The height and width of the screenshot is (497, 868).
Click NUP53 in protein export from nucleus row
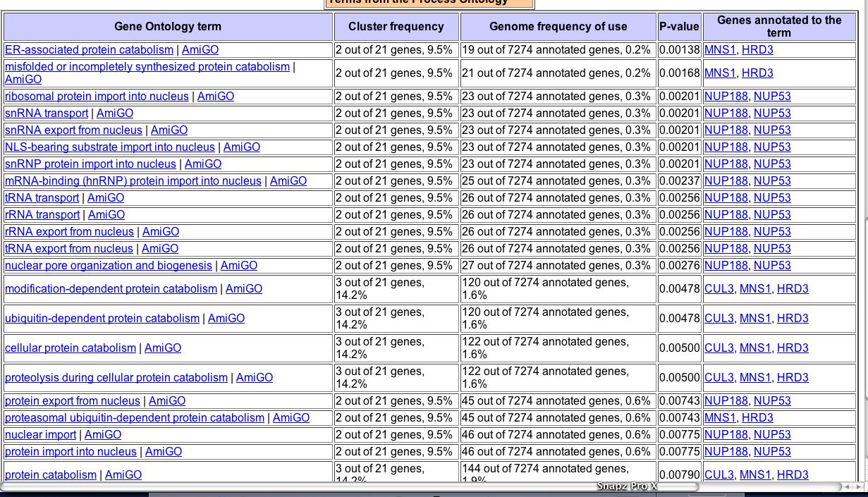(x=772, y=401)
